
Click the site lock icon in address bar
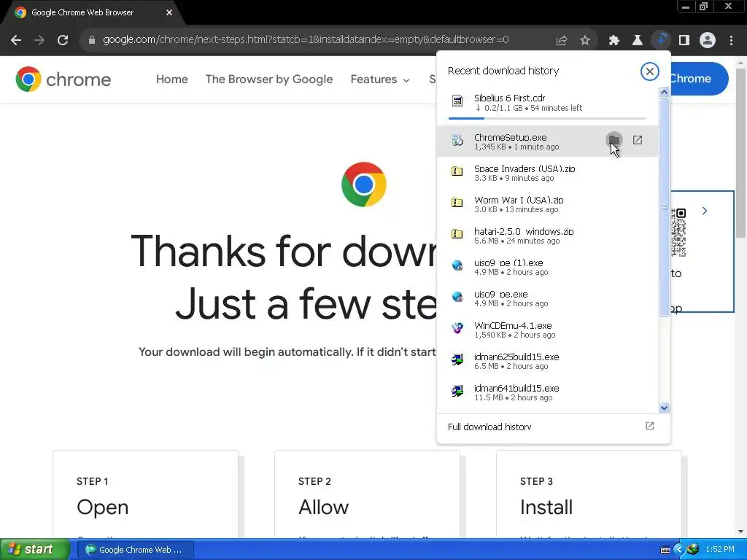point(92,40)
